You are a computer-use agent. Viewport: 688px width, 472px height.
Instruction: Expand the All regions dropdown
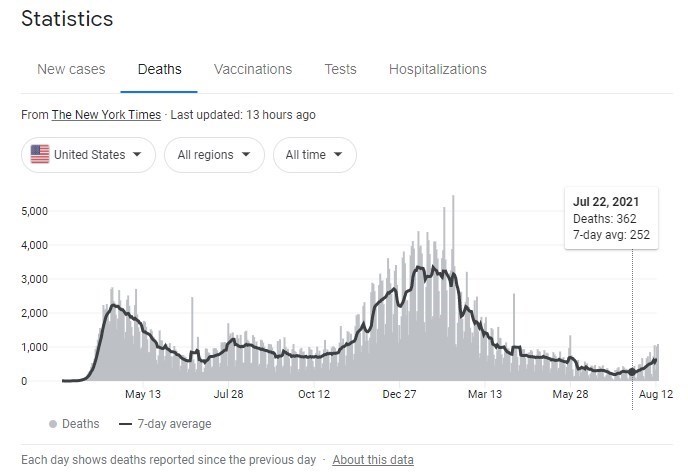coord(214,155)
